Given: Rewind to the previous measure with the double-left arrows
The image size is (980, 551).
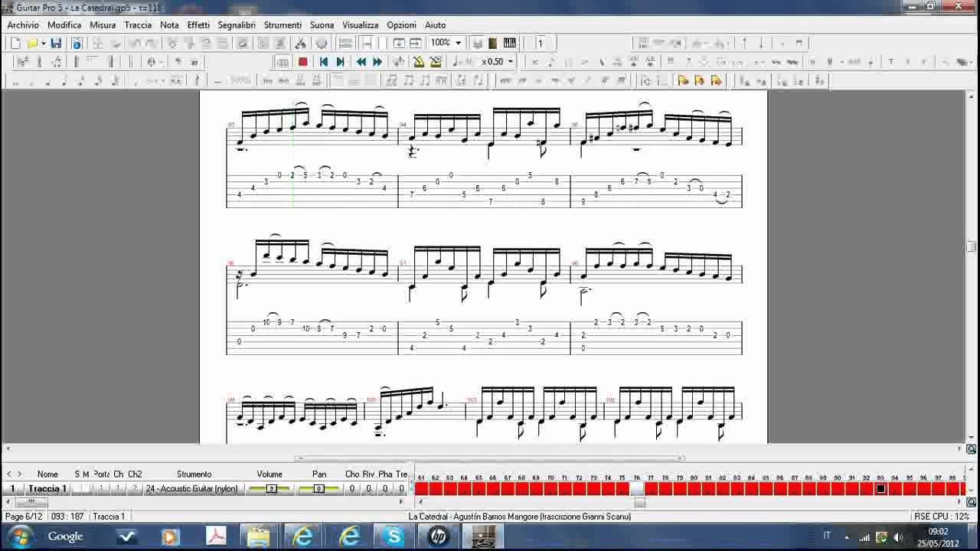Looking at the screenshot, I should point(361,62).
